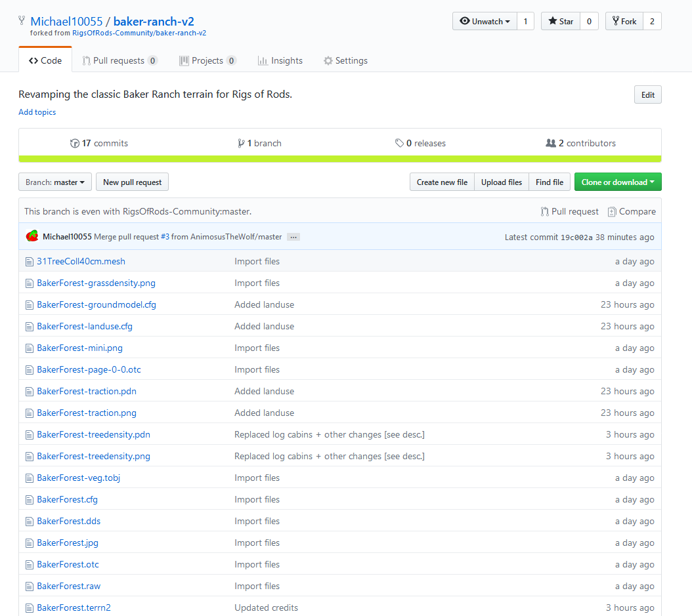Fork this repository with the Fork button

coord(624,21)
